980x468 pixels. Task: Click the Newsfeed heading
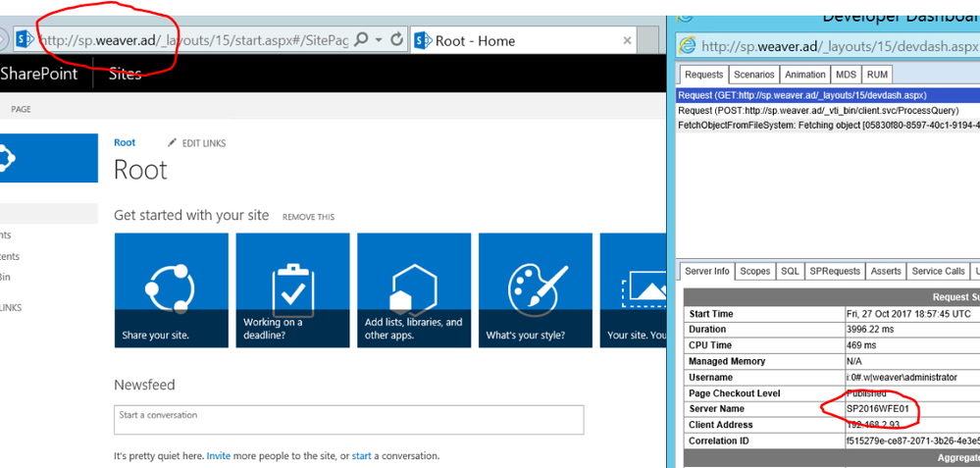[144, 385]
